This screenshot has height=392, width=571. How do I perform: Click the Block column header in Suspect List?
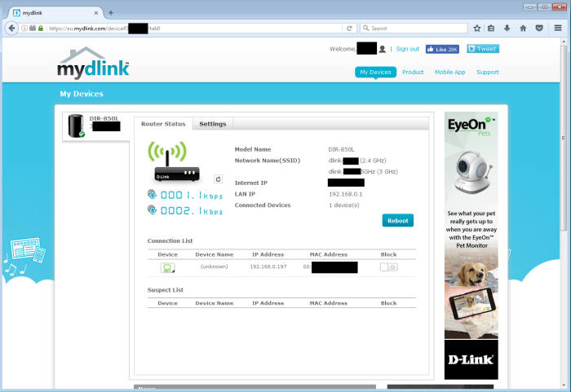(x=388, y=303)
